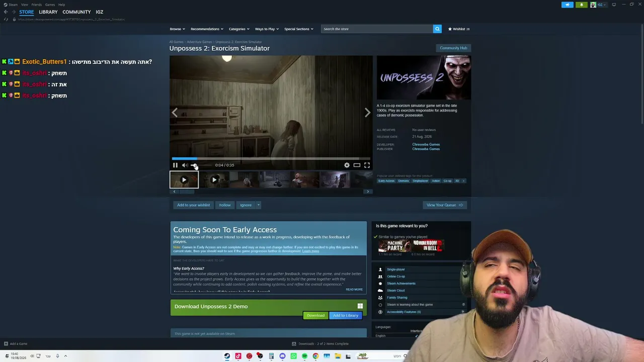Open the Games menu
The height and width of the screenshot is (362, 644).
(50, 5)
